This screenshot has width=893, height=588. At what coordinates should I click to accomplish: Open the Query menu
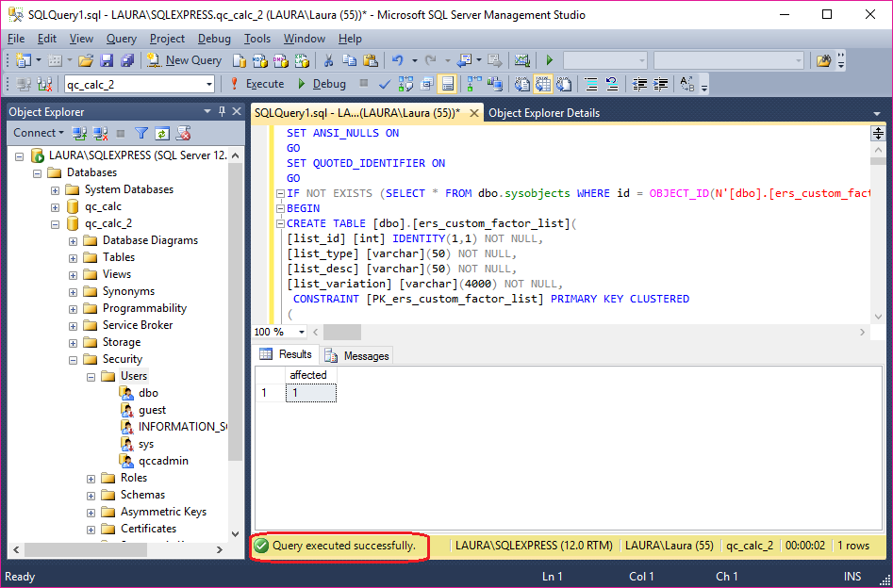click(122, 39)
